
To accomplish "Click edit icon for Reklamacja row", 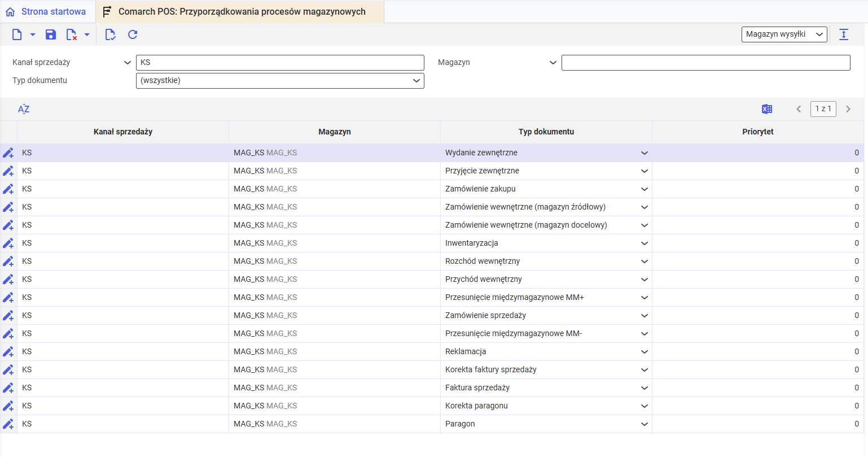I will tap(8, 352).
